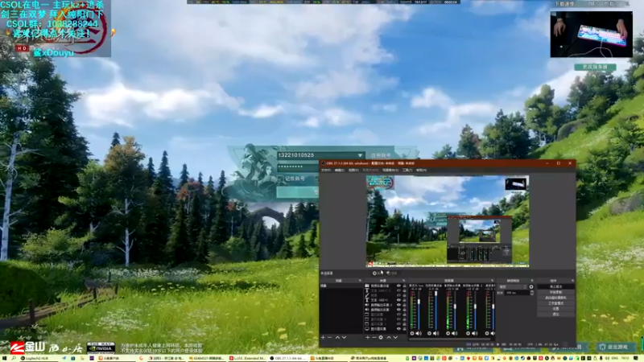Viewport: 644px width, 362px height.
Task: Remove selected source with minus icon
Action: click(374, 337)
